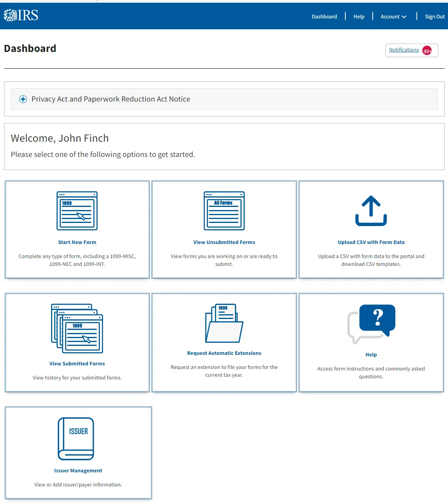Screen dimensions: 448x504
Task: Click the Welcome, John Finch heading
Action: (60, 138)
